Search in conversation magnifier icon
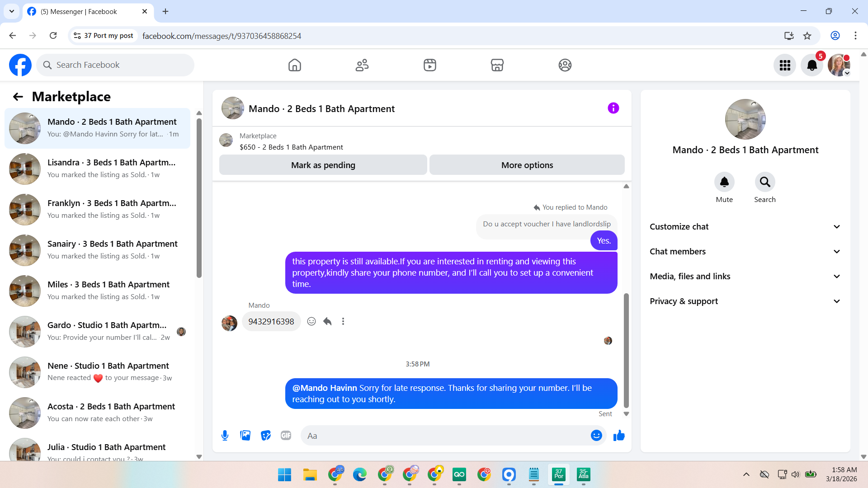This screenshot has width=868, height=488. point(765,182)
